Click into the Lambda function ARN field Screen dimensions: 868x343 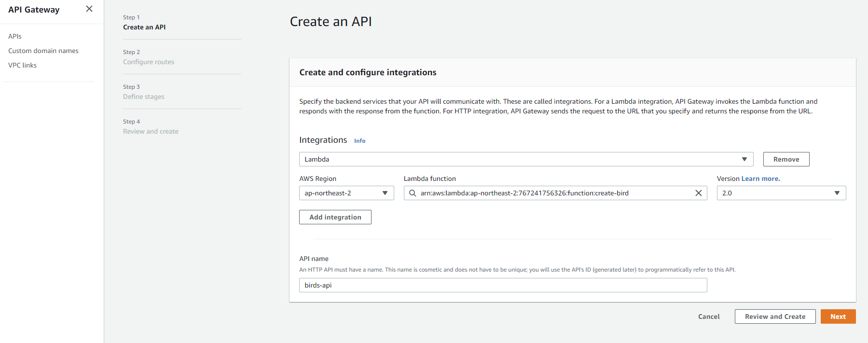tap(555, 193)
